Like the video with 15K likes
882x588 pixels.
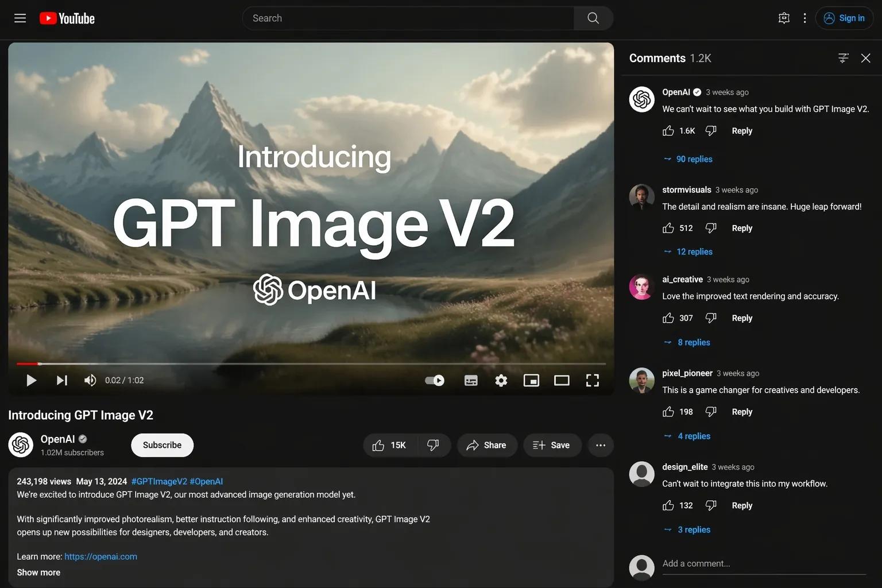tap(389, 446)
